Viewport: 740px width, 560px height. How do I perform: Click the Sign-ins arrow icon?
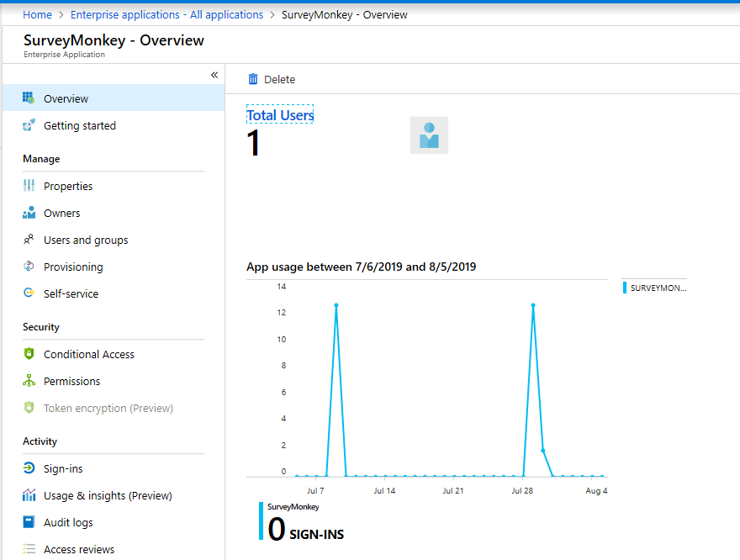tap(29, 468)
